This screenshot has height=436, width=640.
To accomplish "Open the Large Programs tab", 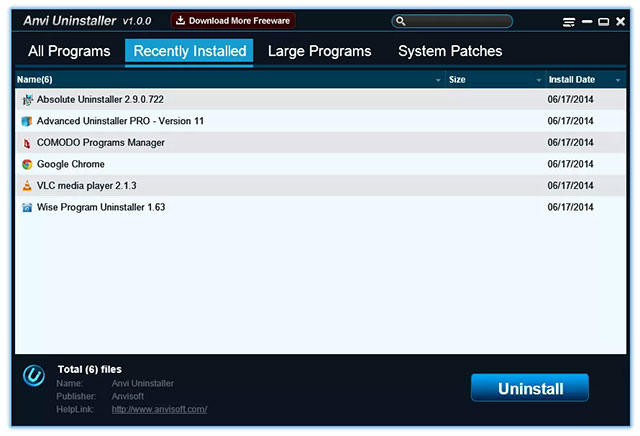I will 320,51.
